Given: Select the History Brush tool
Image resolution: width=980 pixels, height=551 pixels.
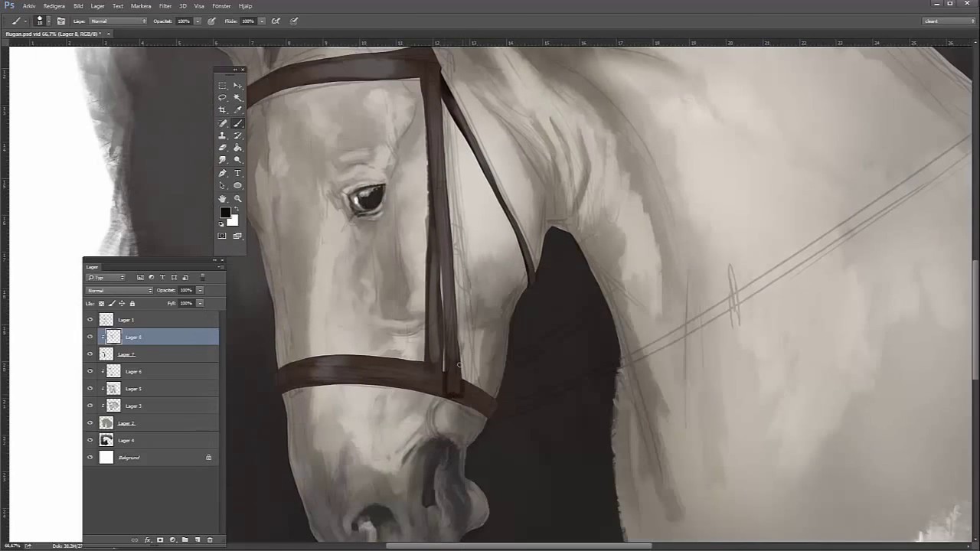Looking at the screenshot, I should pyautogui.click(x=237, y=135).
